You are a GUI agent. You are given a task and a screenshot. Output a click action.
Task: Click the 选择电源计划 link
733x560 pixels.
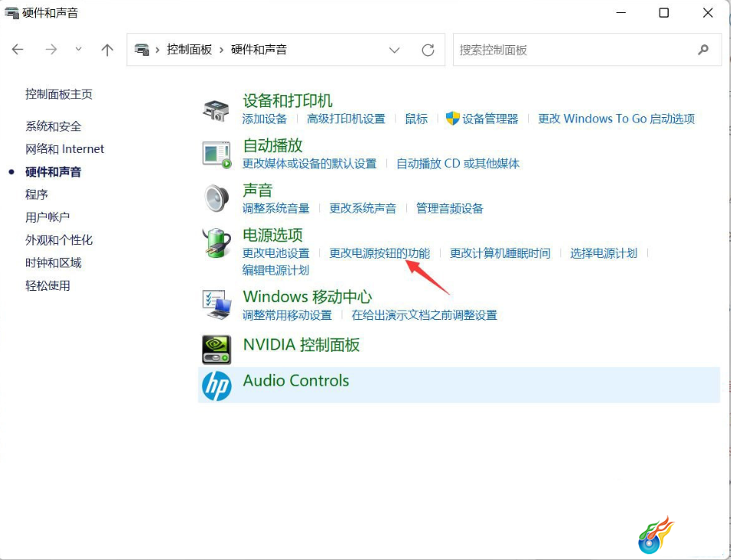tap(604, 253)
